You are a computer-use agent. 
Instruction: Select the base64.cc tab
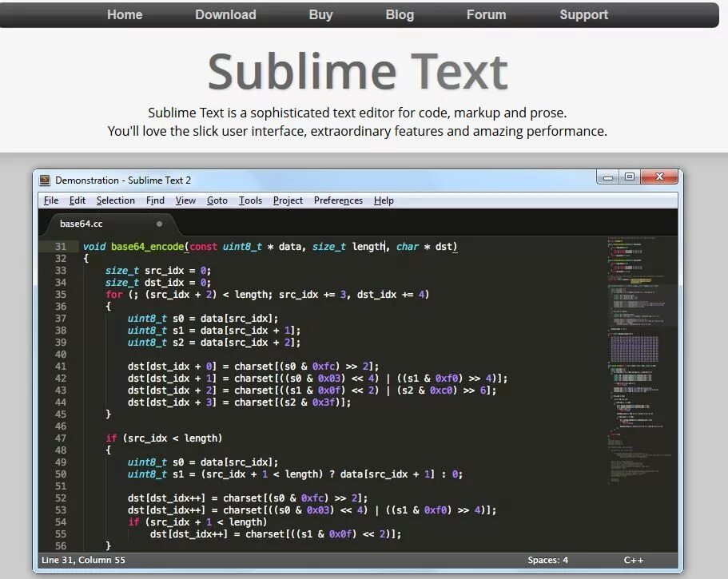coord(109,224)
